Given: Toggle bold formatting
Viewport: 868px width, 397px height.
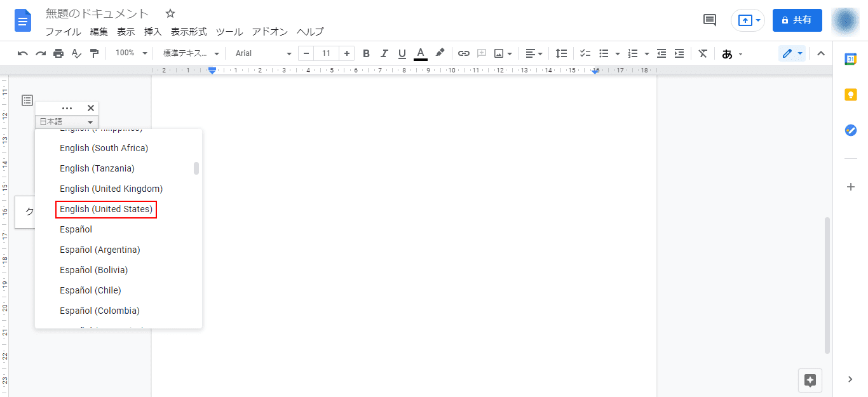Looking at the screenshot, I should pyautogui.click(x=366, y=53).
